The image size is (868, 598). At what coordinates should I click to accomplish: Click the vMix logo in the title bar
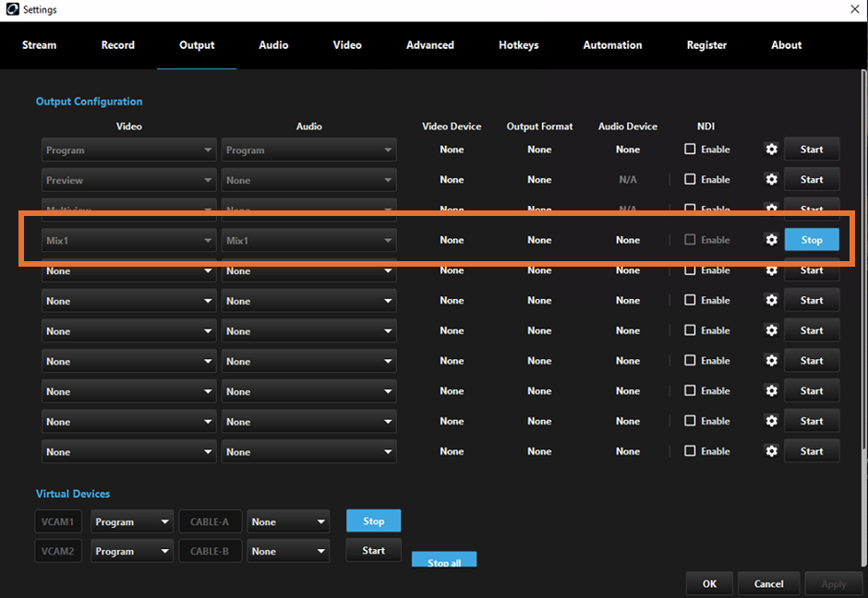(11, 9)
